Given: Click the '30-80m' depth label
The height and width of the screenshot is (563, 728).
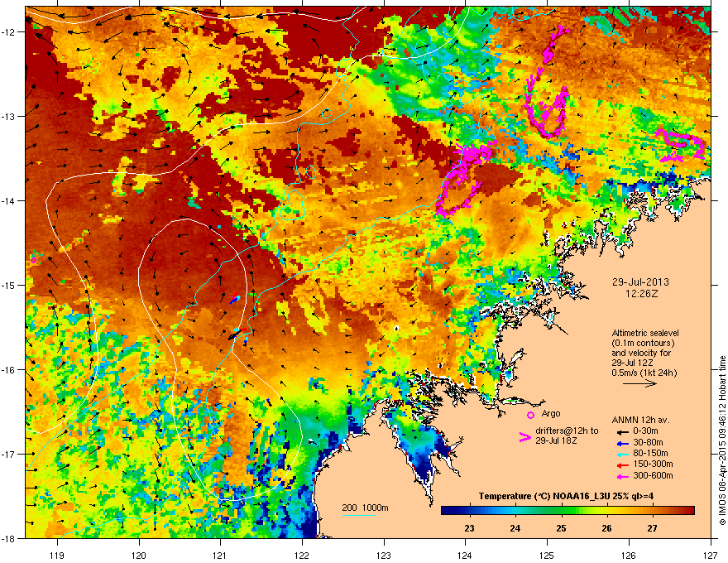Looking at the screenshot, I should pyautogui.click(x=648, y=442).
